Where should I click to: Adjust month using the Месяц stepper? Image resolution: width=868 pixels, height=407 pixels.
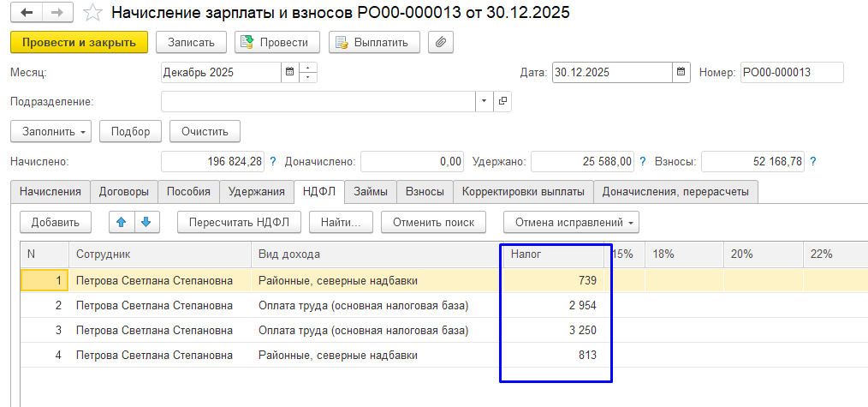[x=308, y=73]
